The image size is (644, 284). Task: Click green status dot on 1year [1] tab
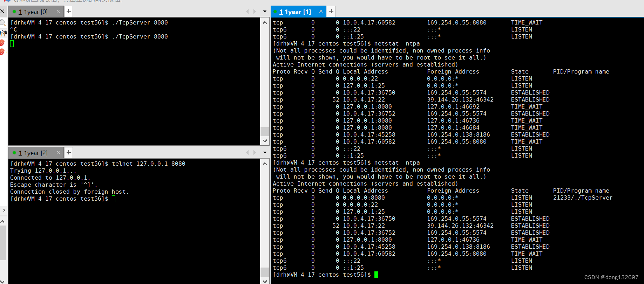(275, 12)
